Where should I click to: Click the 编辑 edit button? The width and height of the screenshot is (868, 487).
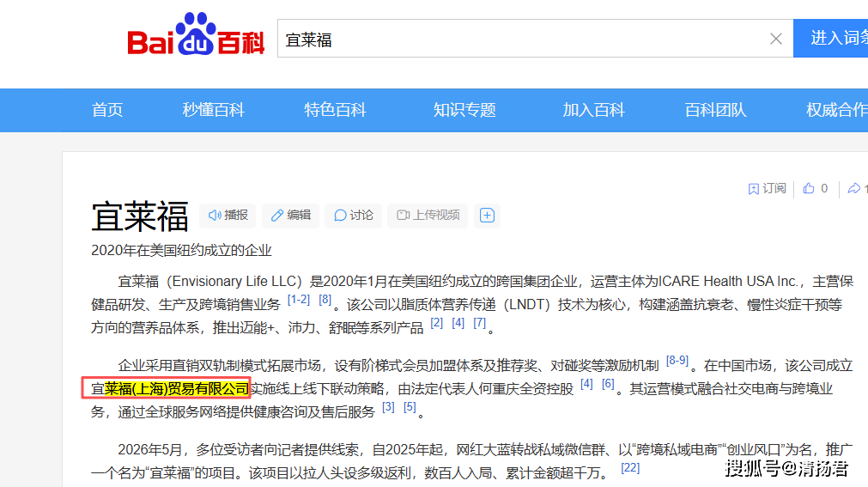coord(291,216)
